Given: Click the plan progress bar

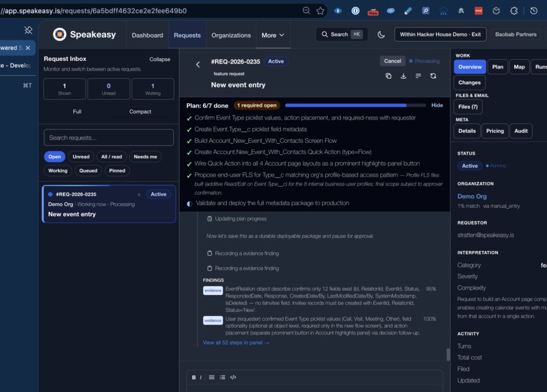Looking at the screenshot, I should (x=355, y=105).
